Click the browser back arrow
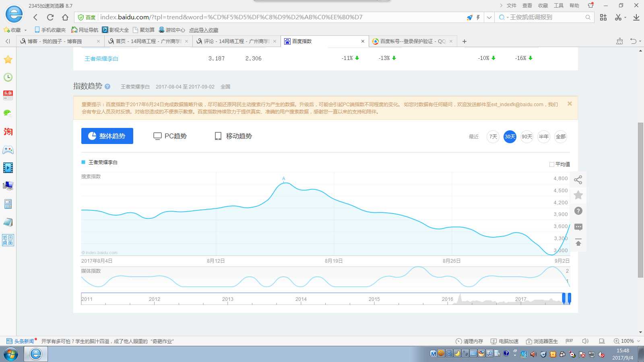644x362 pixels. [x=35, y=17]
